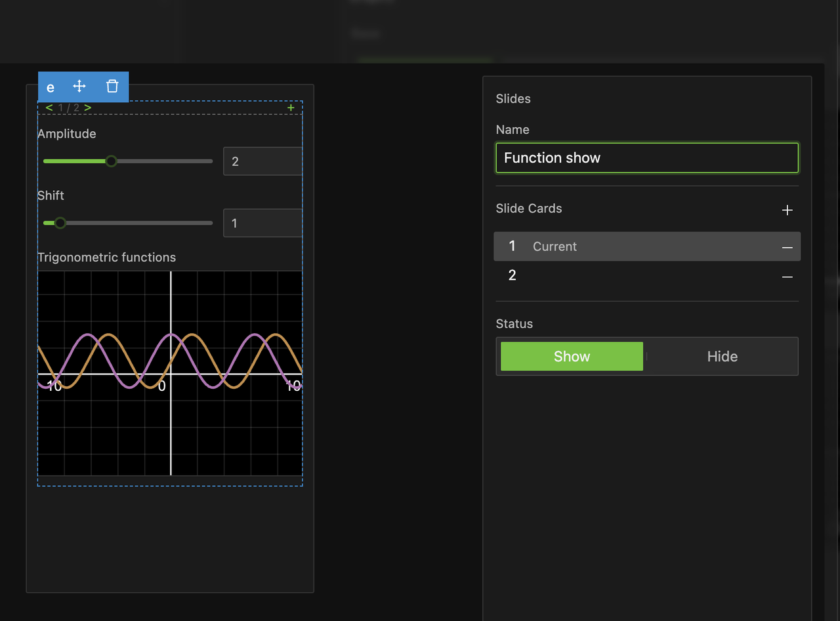
Task: Click the Amplitude slider handle
Action: click(x=112, y=161)
